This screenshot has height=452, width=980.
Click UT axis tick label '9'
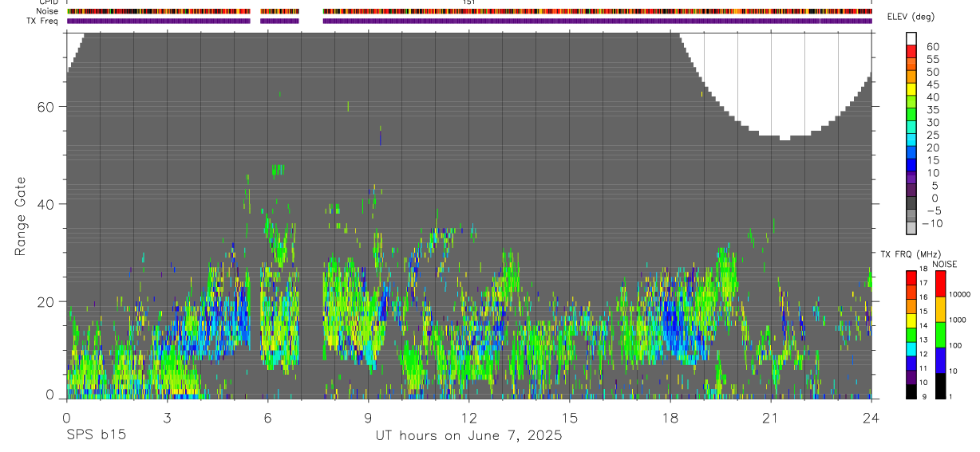tap(368, 417)
